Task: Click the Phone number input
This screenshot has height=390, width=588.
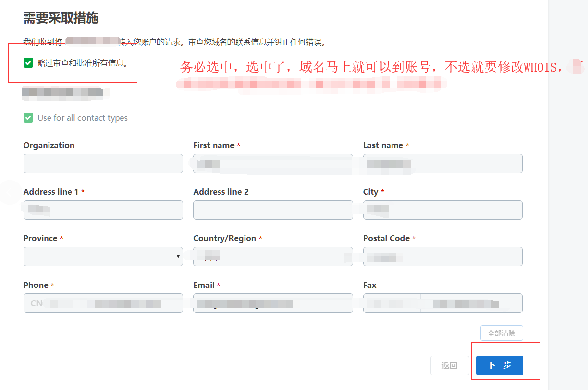Action: click(x=131, y=303)
